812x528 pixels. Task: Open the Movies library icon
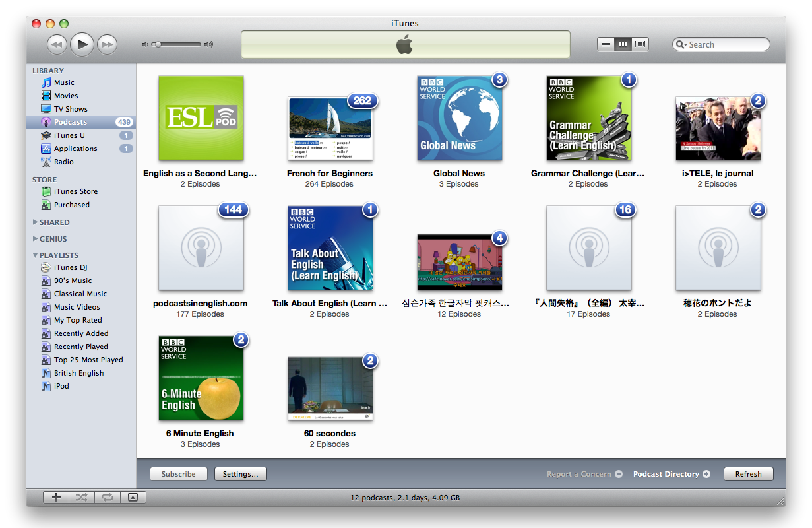pos(46,96)
